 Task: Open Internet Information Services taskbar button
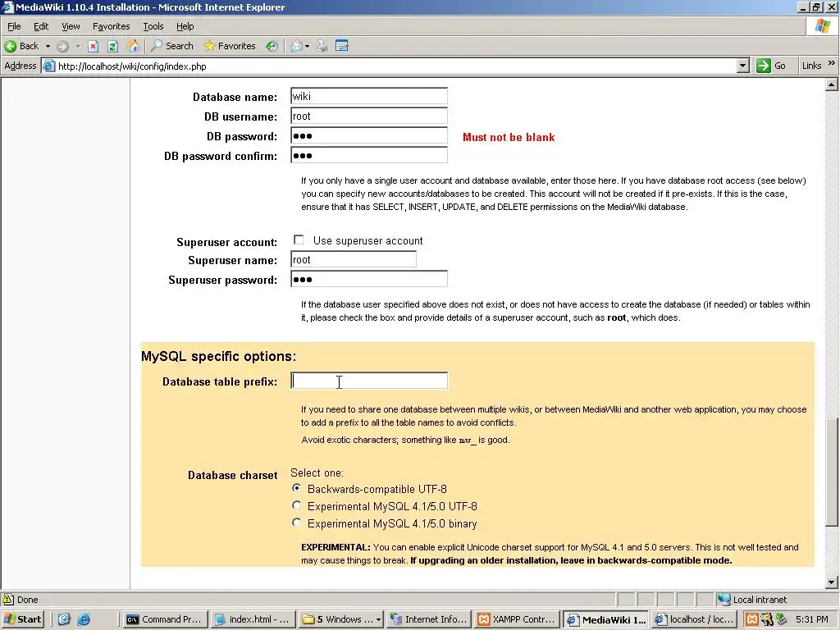(x=428, y=619)
